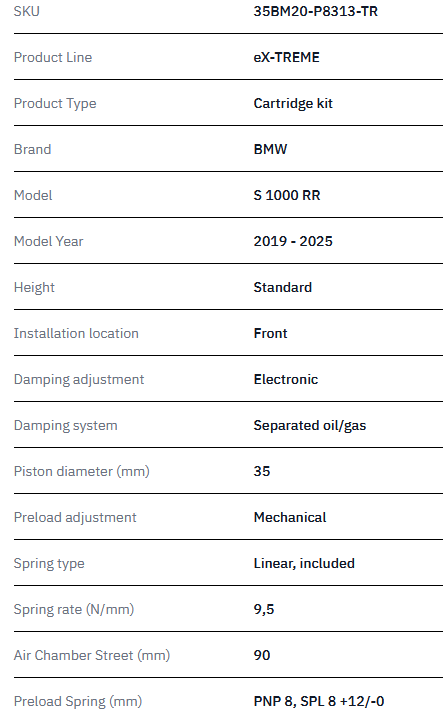Click the Air Chamber Street (mm) label
443x721 pixels.
pyautogui.click(x=92, y=655)
